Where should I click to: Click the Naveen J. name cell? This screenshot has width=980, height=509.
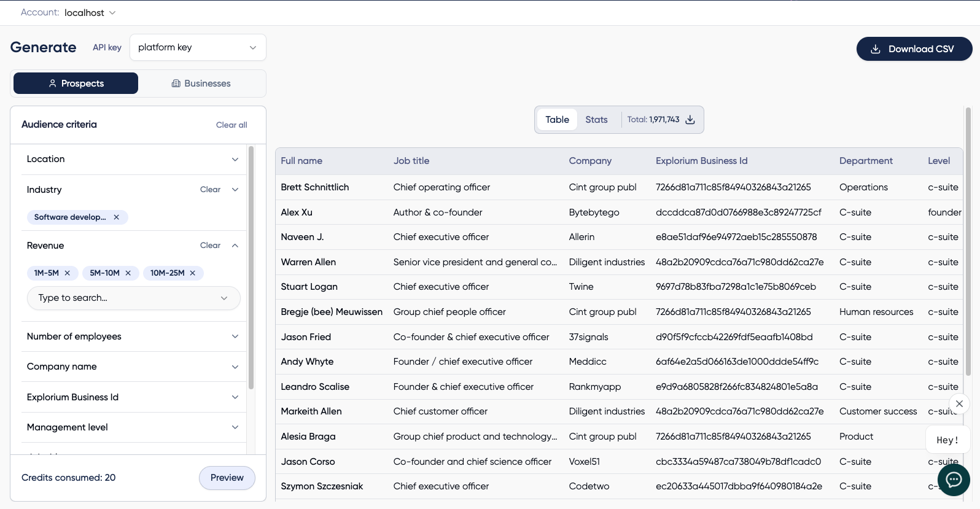click(x=302, y=237)
